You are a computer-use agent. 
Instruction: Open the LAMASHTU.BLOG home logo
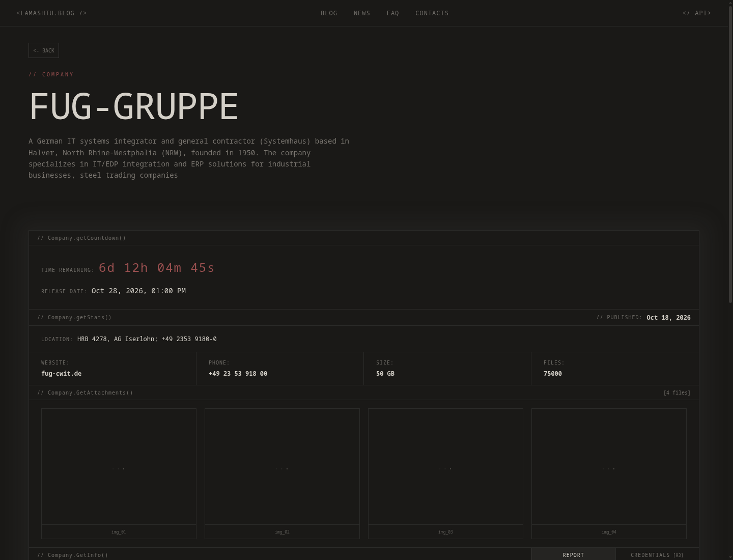click(x=51, y=13)
